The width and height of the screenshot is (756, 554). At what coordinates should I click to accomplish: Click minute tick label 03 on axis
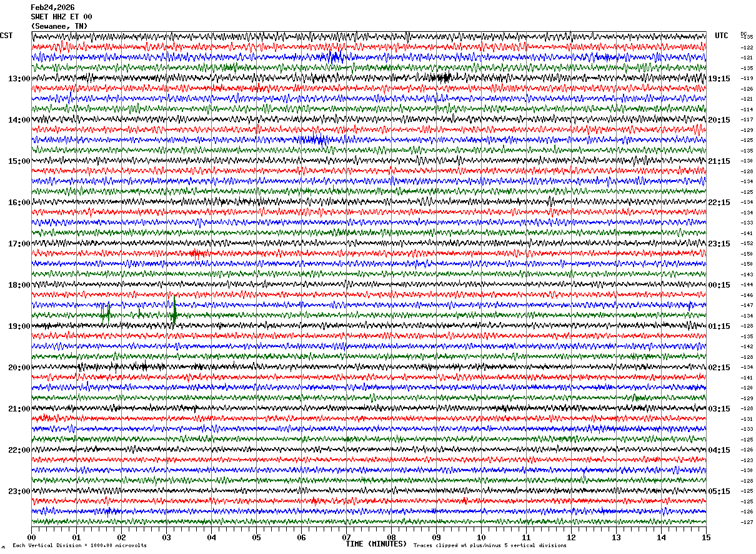point(166,537)
